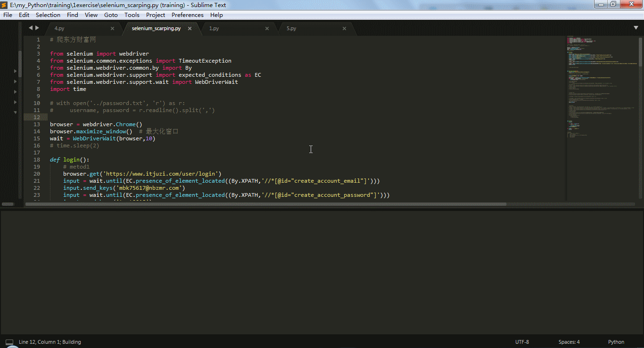Image resolution: width=644 pixels, height=348 pixels.
Task: Click line number 23 in the gutter
Action: point(37,195)
